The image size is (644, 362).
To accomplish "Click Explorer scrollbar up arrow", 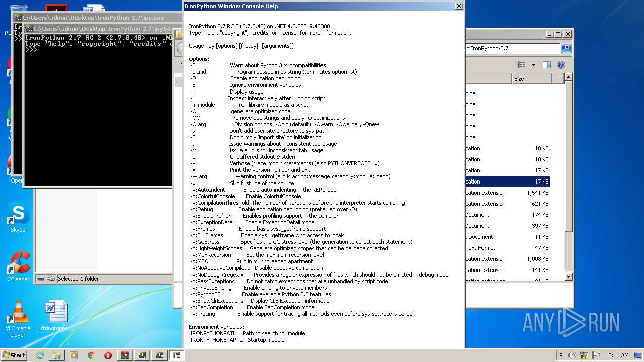I will tap(569, 77).
